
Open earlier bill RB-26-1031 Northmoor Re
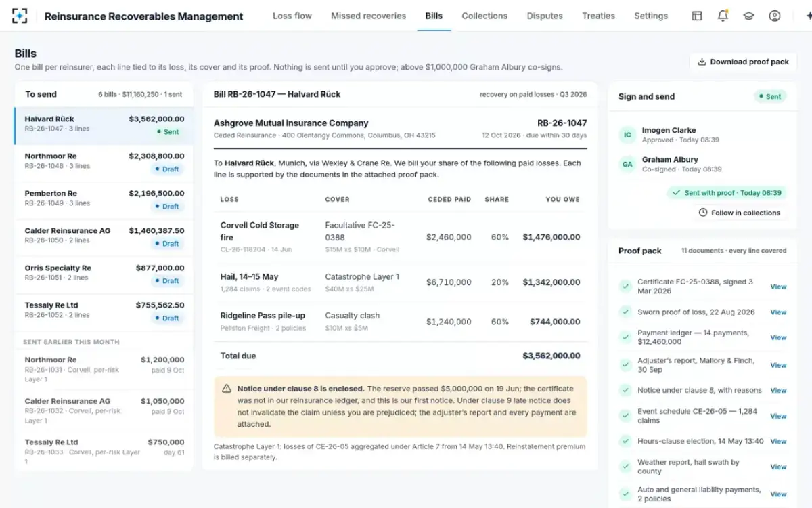click(x=104, y=369)
